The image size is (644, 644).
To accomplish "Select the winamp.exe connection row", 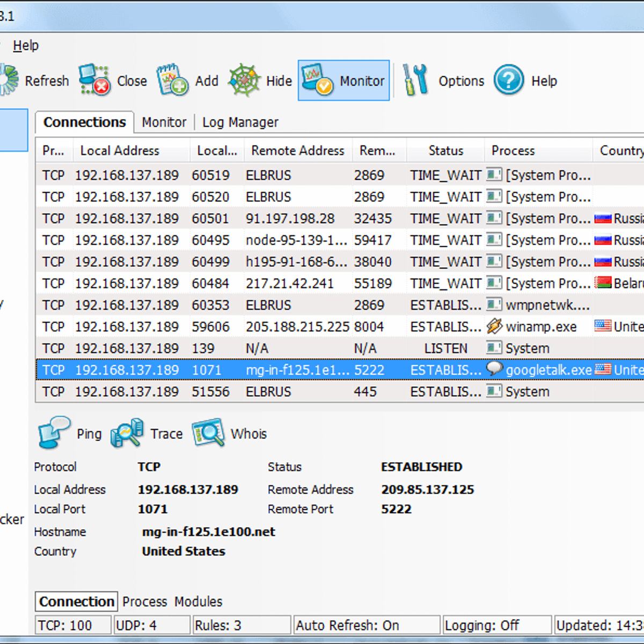I will [x=322, y=327].
